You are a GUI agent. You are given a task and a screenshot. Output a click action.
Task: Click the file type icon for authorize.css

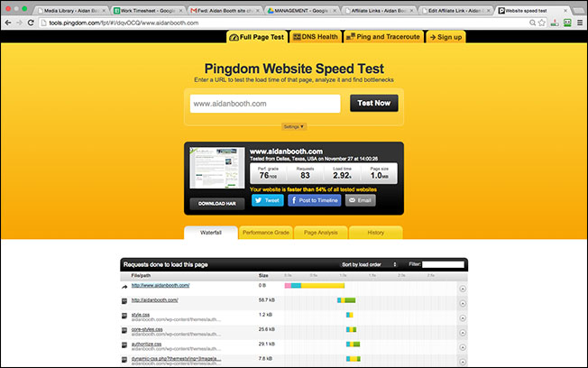click(124, 345)
